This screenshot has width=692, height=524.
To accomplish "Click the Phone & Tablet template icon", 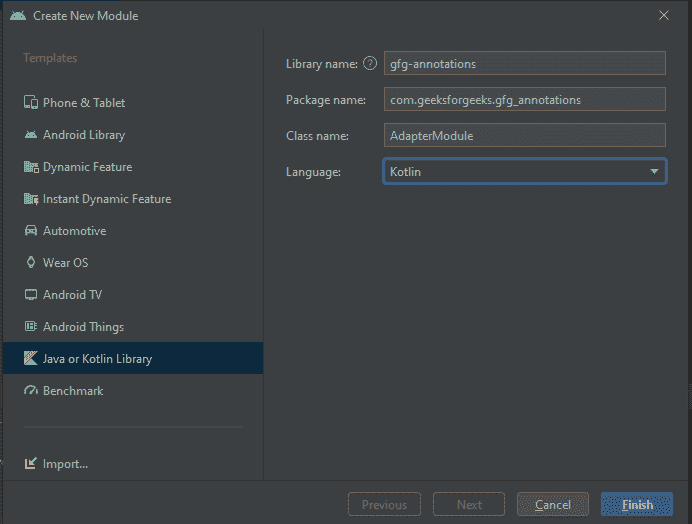I will coord(31,103).
